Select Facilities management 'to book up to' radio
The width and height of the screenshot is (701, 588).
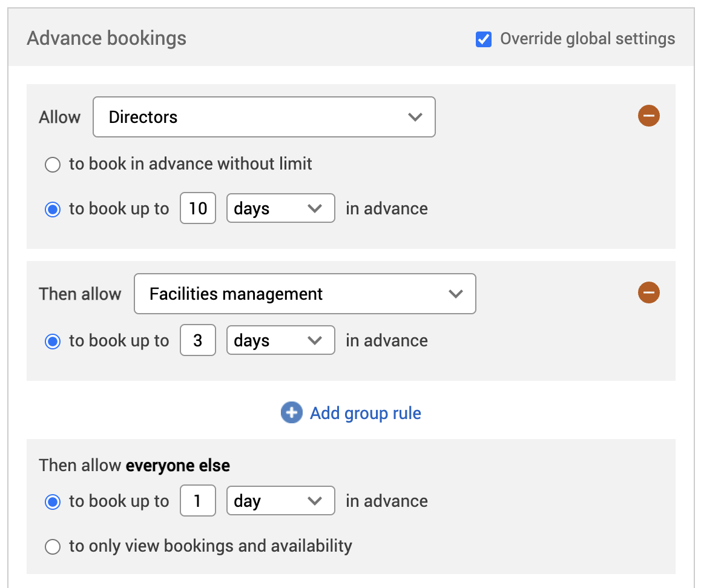click(53, 342)
